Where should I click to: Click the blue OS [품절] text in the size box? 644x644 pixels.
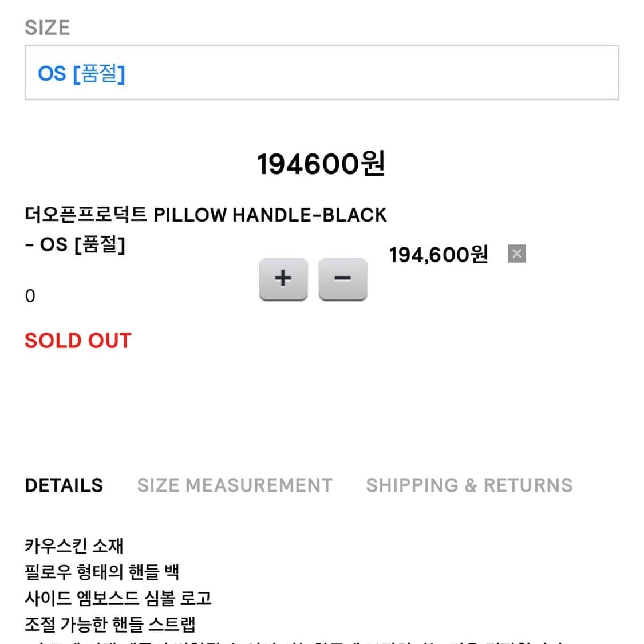[x=81, y=73]
